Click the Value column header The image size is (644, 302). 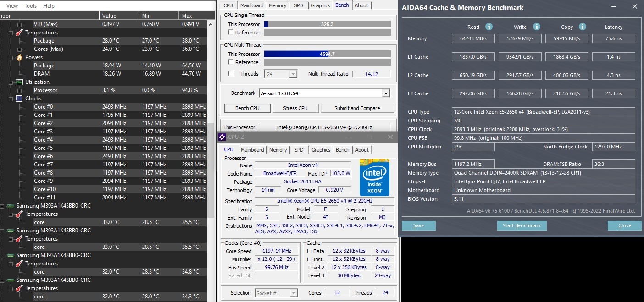tap(119, 16)
